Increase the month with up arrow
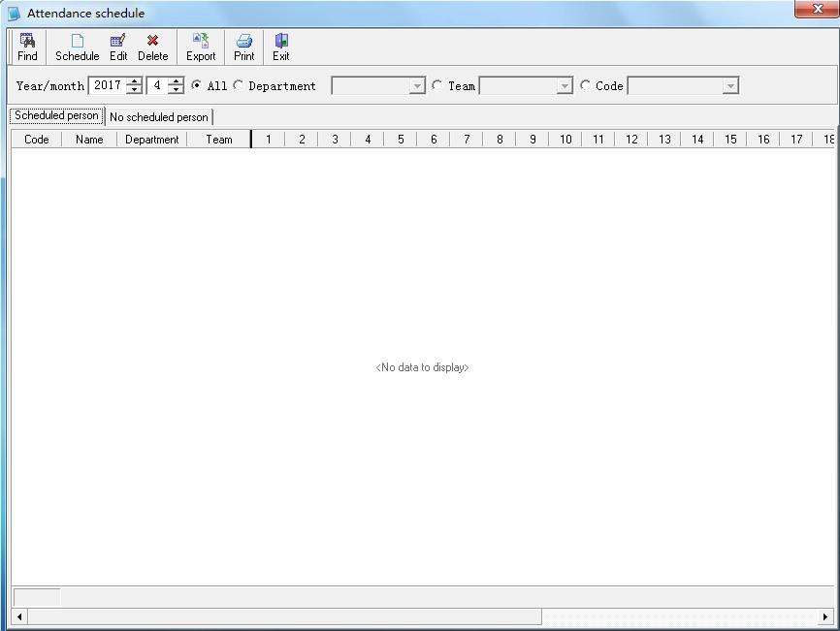This screenshot has width=840, height=631. click(176, 81)
